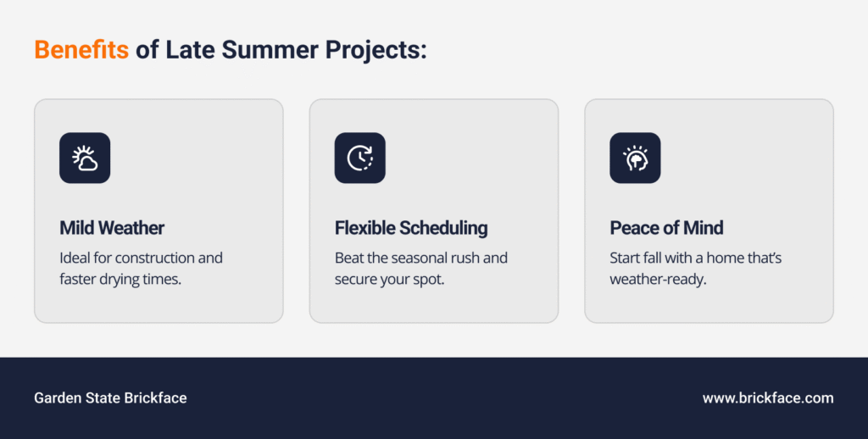
Task: Click the "Ideal for construction and" text line
Action: click(x=141, y=258)
